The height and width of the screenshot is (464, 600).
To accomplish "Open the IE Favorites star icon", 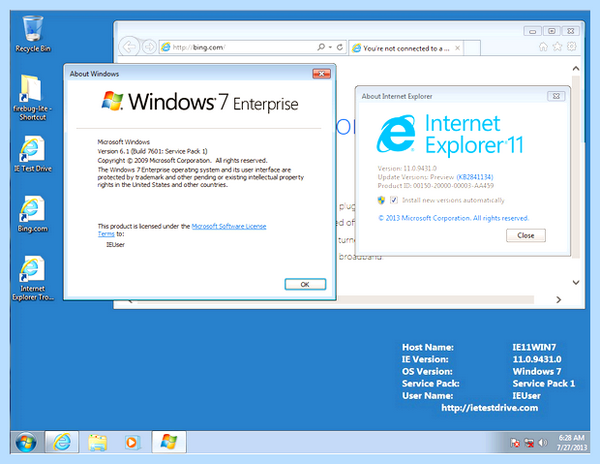I will click(557, 47).
